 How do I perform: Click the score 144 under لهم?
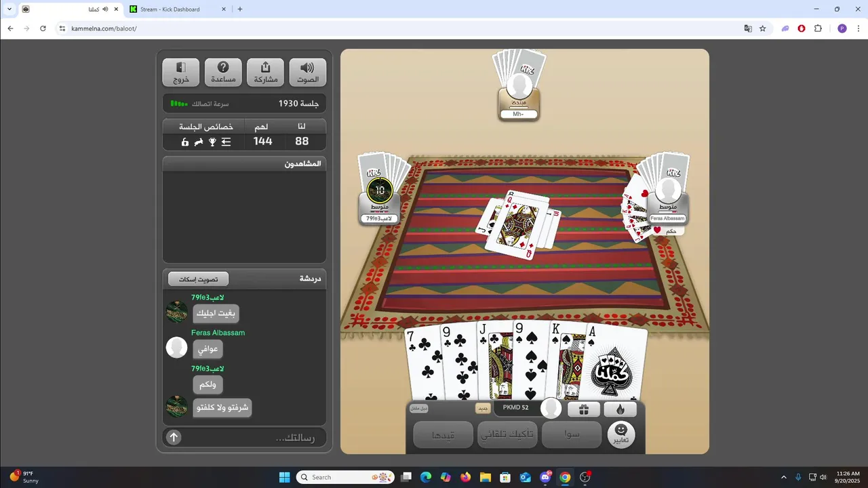click(262, 141)
